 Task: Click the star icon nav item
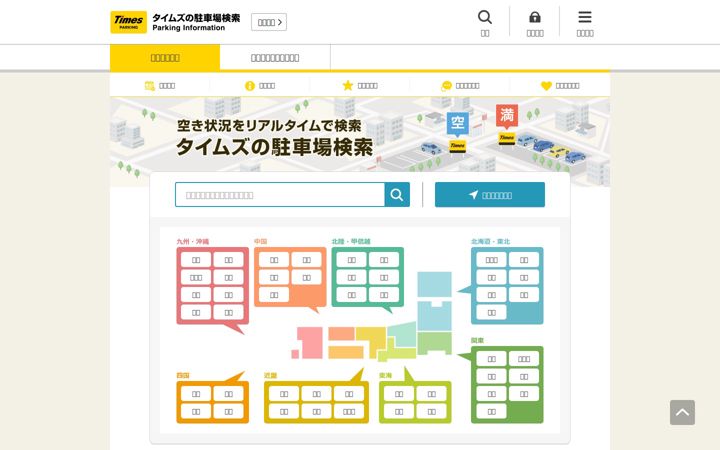[360, 85]
